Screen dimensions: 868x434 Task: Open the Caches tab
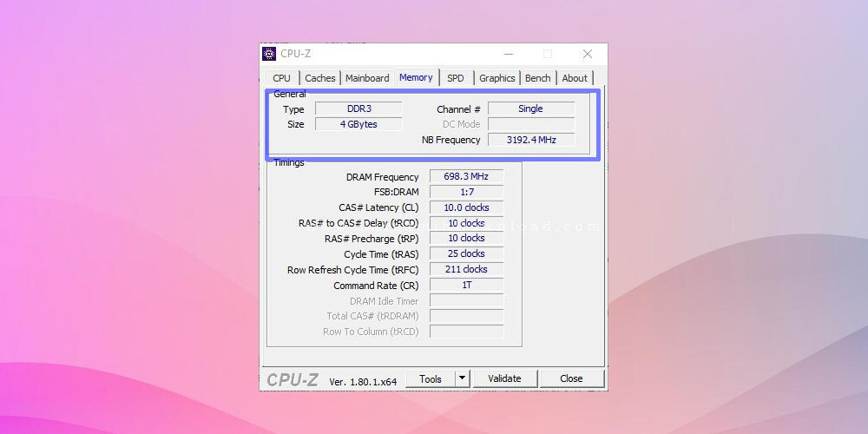click(x=319, y=78)
